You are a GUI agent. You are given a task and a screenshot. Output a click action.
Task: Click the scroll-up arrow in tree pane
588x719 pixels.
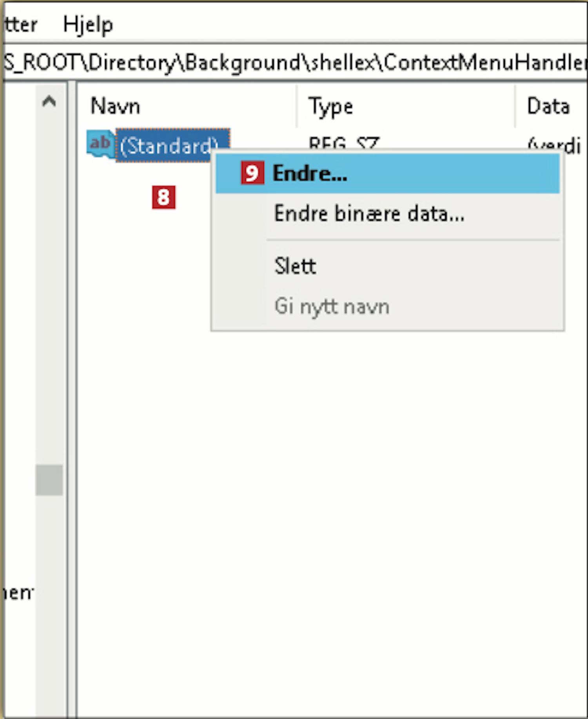click(49, 102)
